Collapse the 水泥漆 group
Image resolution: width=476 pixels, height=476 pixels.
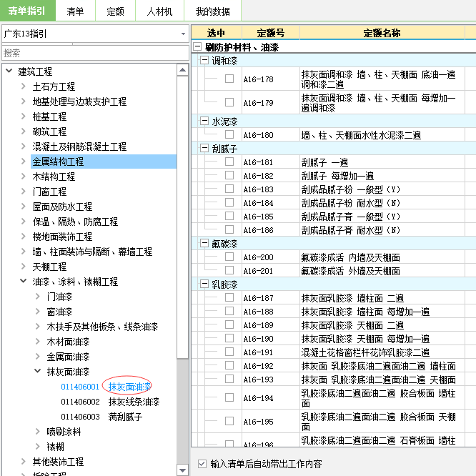click(x=204, y=121)
